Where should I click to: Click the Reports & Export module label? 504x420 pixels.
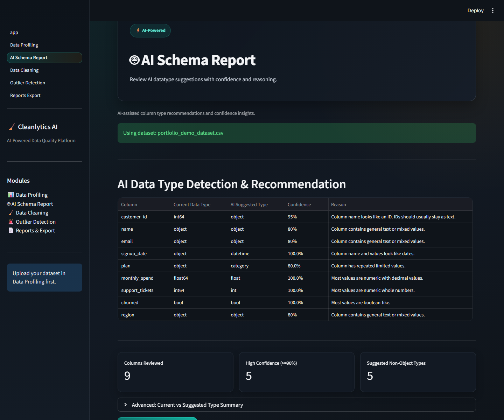[x=35, y=231]
